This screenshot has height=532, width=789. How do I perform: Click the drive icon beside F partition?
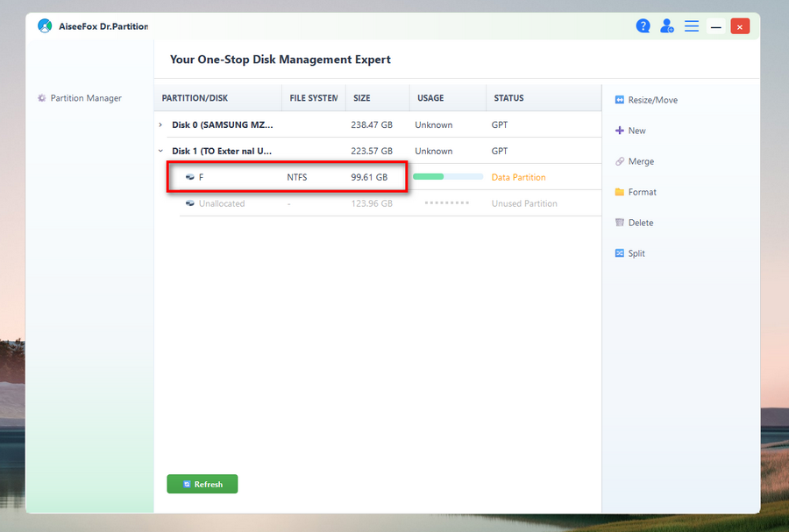(x=189, y=177)
